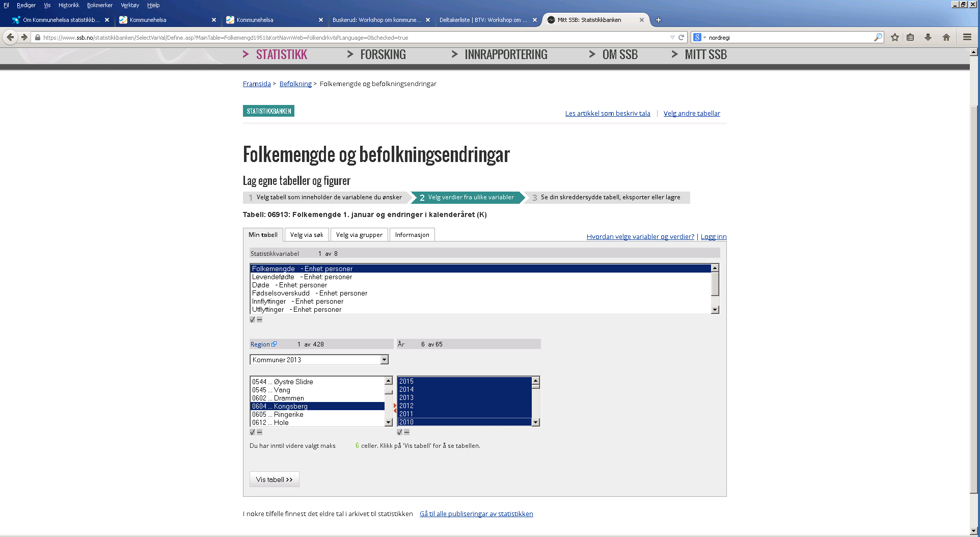Close the Mitt SSB: Statistikkbanken tab

coord(642,20)
